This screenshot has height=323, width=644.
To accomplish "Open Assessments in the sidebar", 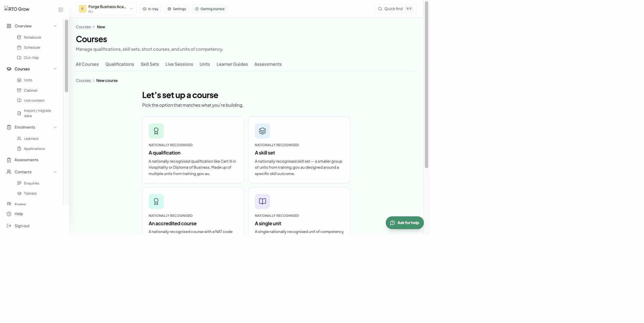I will [26, 160].
